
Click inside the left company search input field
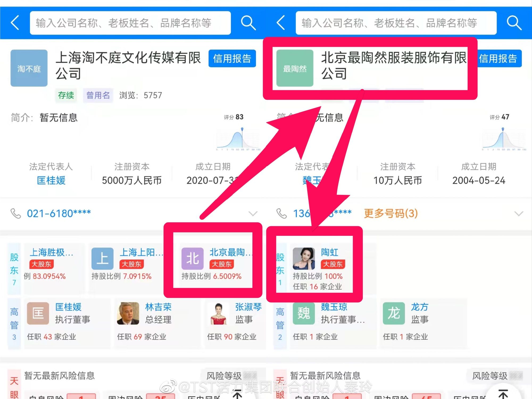pyautogui.click(x=130, y=23)
